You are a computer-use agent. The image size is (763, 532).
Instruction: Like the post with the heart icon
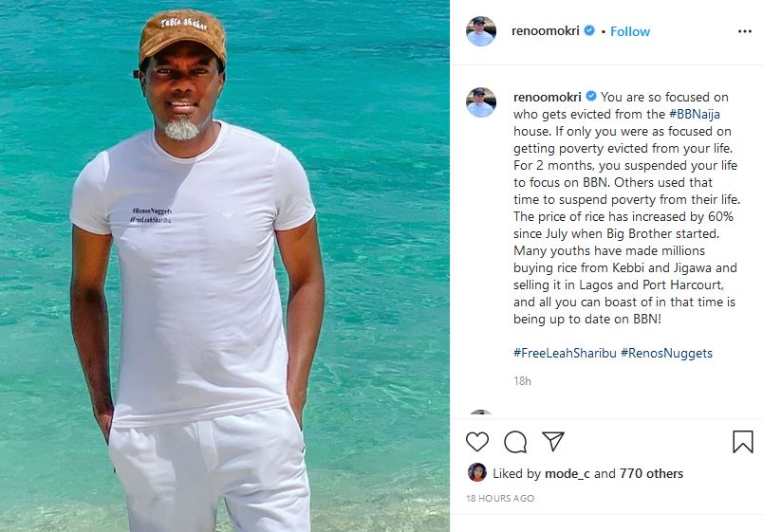click(x=477, y=442)
